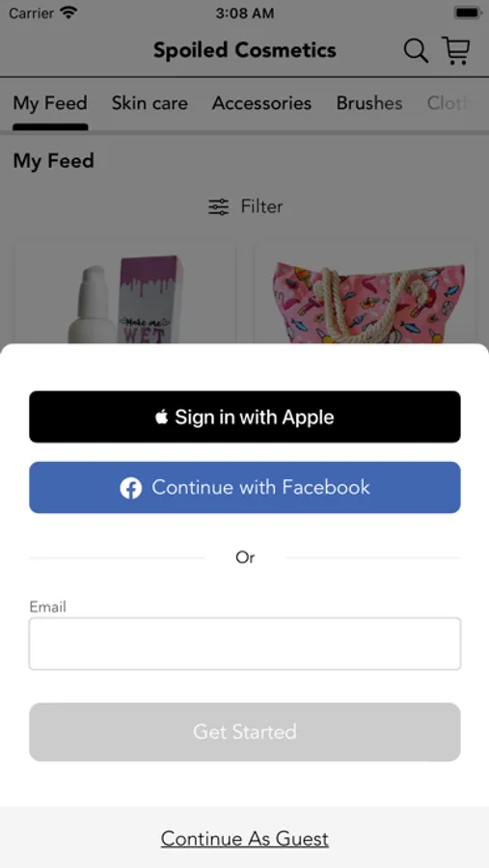Viewport: 489px width, 868px height.
Task: Click Sign in with Apple button
Action: tap(245, 417)
